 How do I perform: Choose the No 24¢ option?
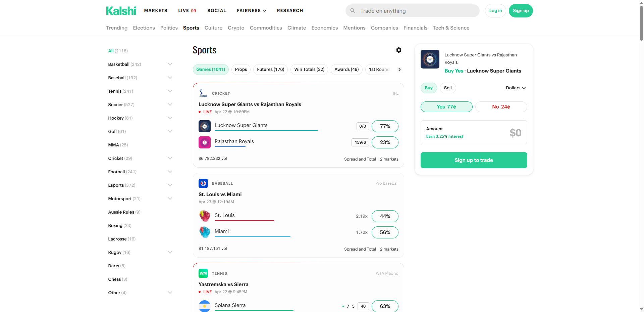tap(501, 107)
